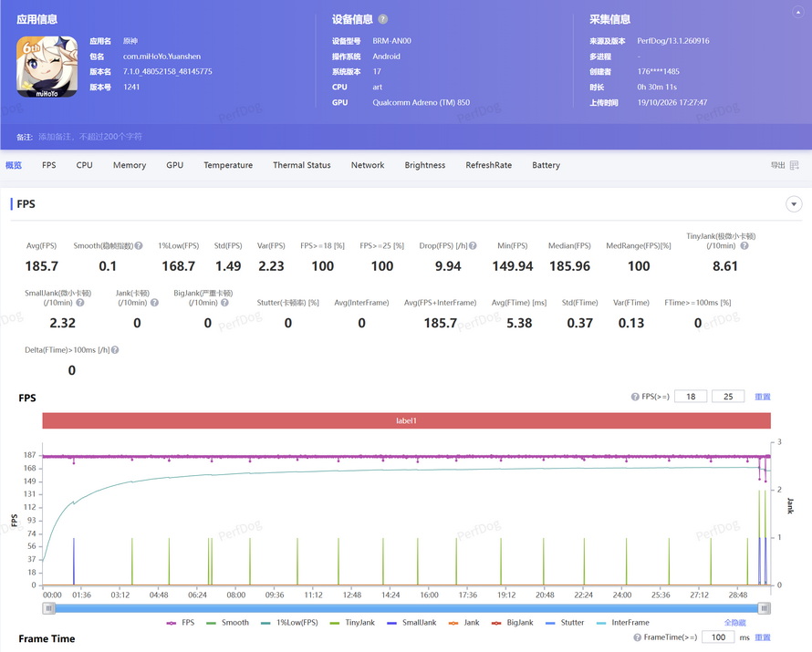Open the Temperature tab
The width and height of the screenshot is (812, 652).
[228, 165]
